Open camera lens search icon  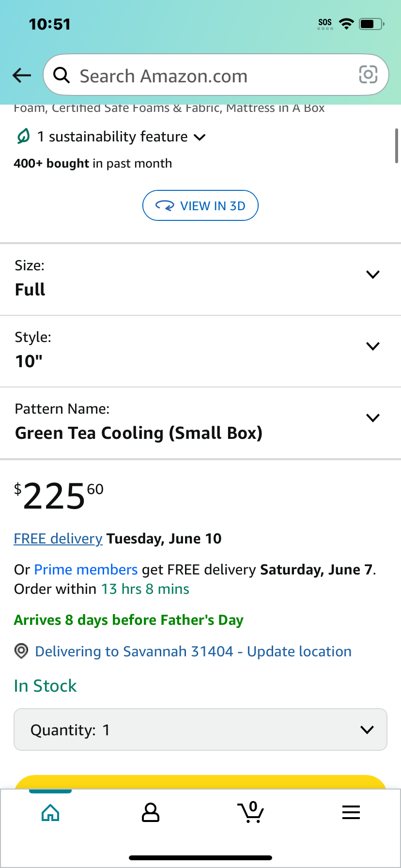click(x=368, y=75)
